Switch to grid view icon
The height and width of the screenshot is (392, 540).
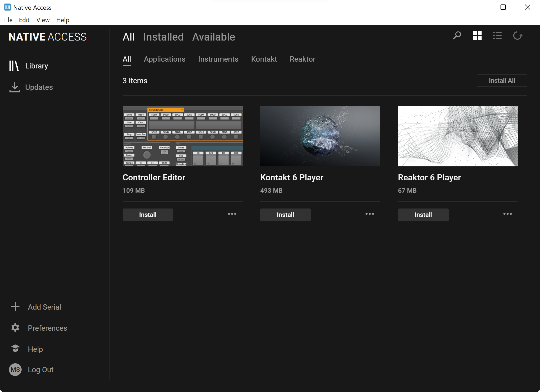477,36
